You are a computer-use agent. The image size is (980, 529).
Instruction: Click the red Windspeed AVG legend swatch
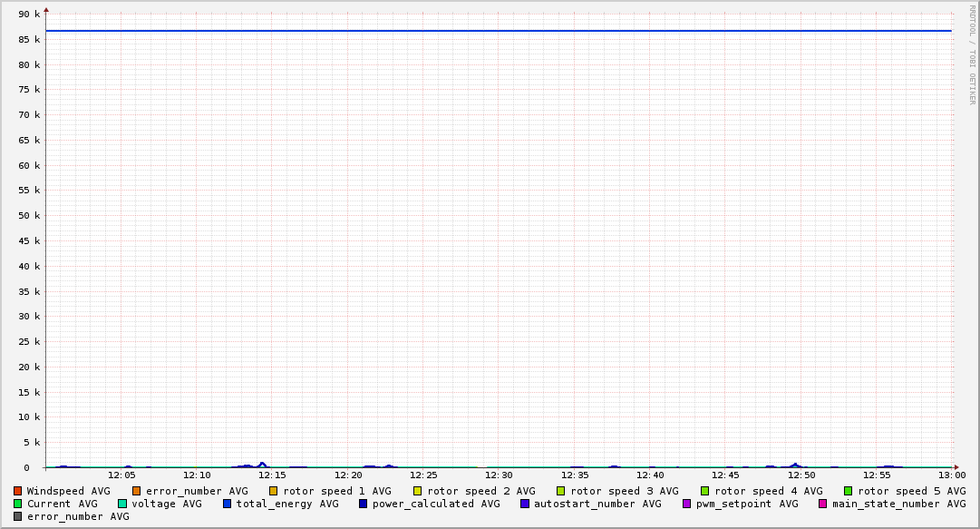click(x=17, y=491)
